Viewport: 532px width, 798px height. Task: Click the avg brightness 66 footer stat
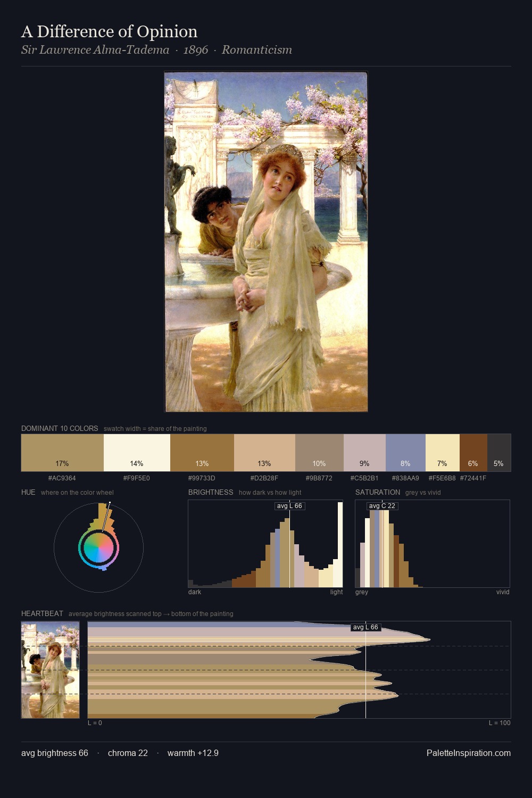[55, 753]
